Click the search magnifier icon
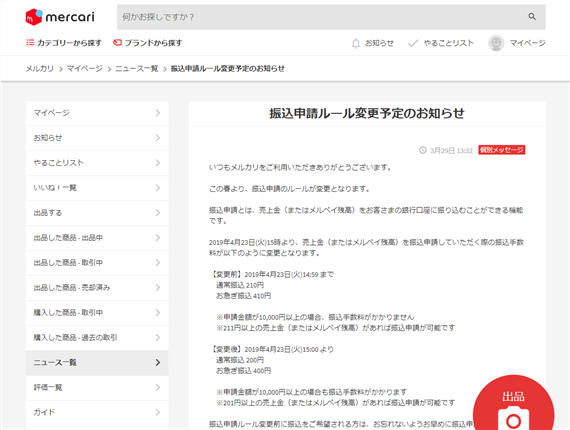570x430 pixels. tap(532, 17)
